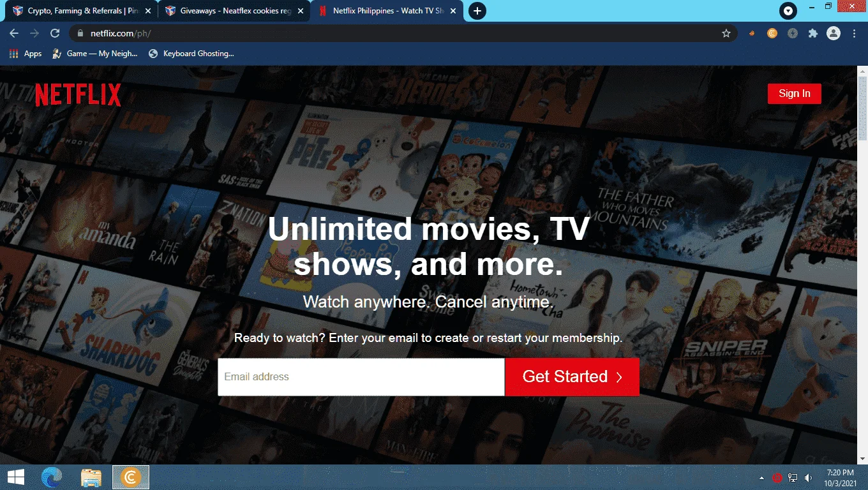Close the Giveaways Neatflex cookies tab
Image resolution: width=868 pixels, height=490 pixels.
[x=300, y=11]
